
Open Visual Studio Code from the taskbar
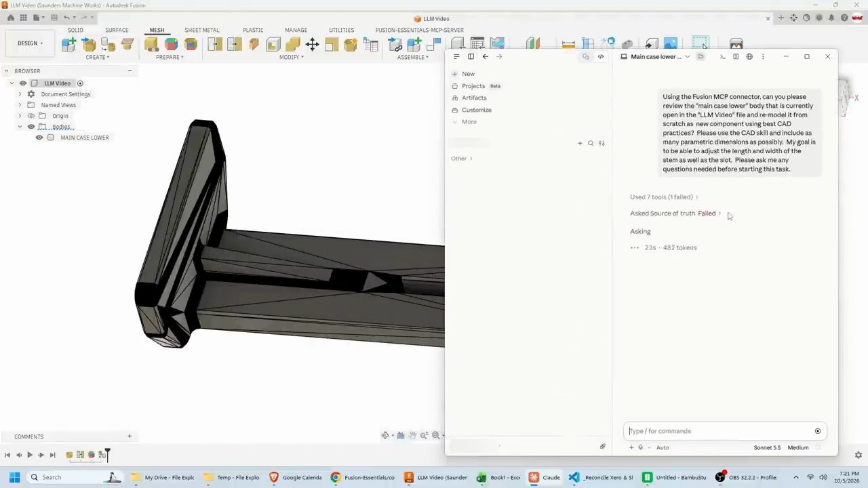[x=574, y=477]
